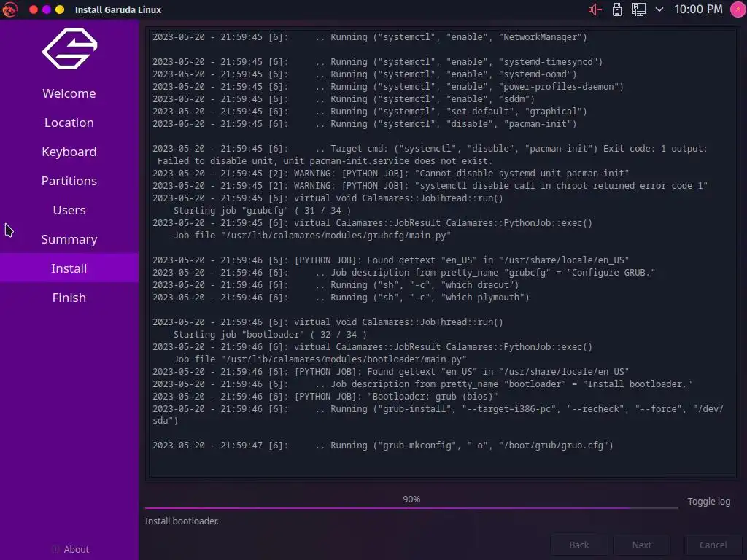Click the log line enabling sddm
This screenshot has height=560, width=747.
[344, 99]
